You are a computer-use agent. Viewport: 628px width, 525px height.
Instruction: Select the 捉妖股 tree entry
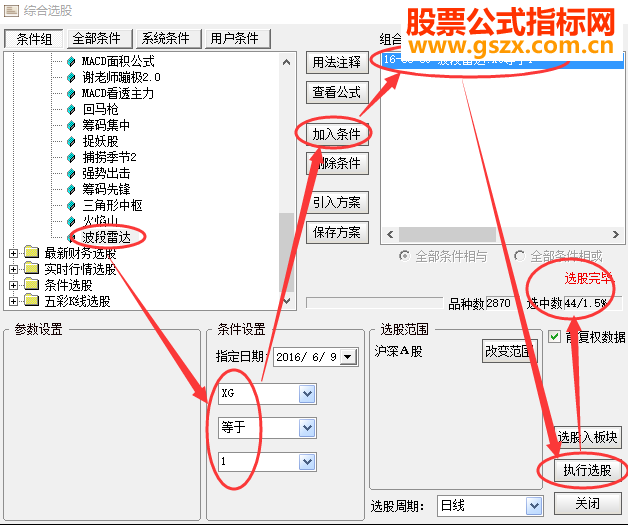click(x=100, y=141)
